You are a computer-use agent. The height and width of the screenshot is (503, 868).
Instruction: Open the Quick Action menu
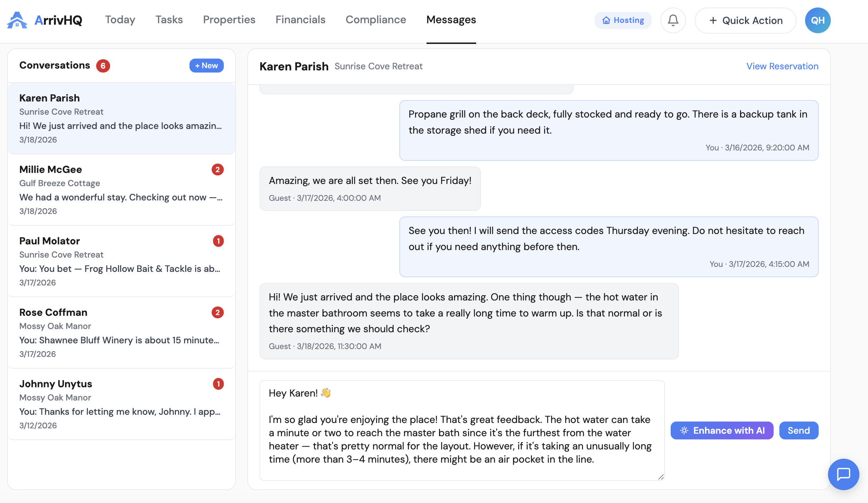[x=745, y=20]
